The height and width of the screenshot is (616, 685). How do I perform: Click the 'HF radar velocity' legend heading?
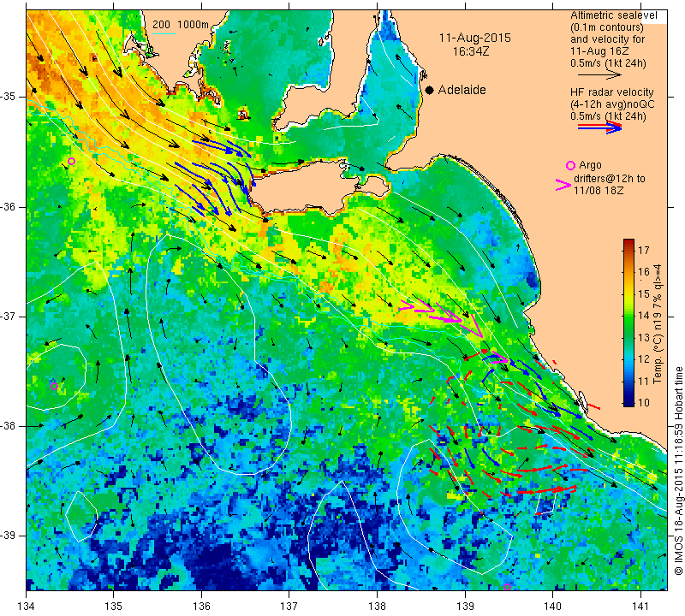(x=611, y=92)
